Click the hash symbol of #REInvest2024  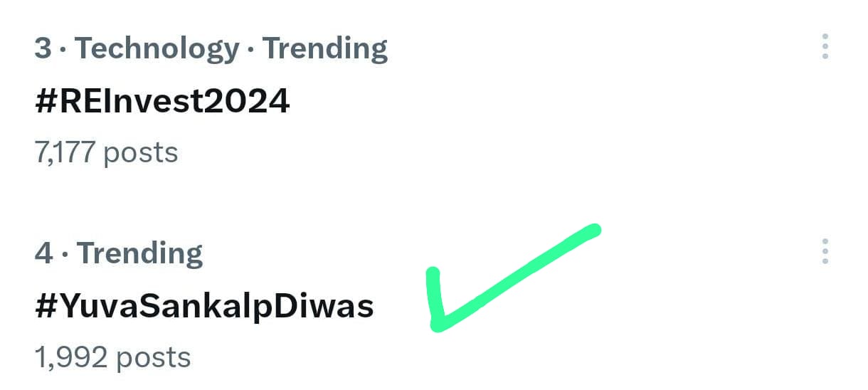click(x=45, y=102)
